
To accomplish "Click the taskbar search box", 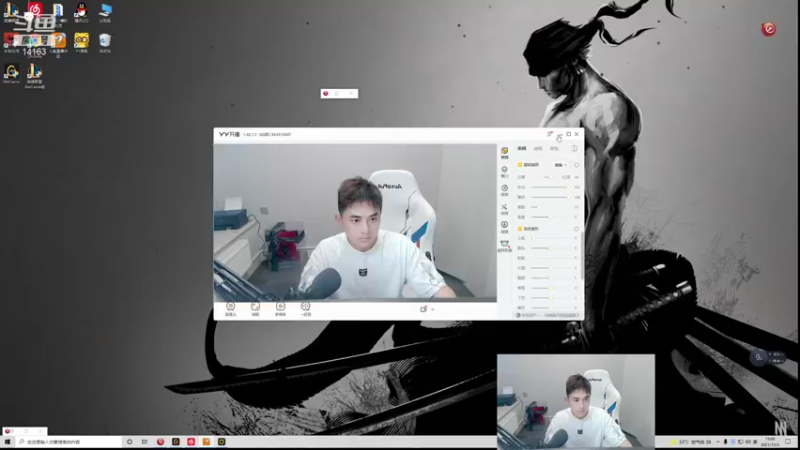I will [x=69, y=442].
